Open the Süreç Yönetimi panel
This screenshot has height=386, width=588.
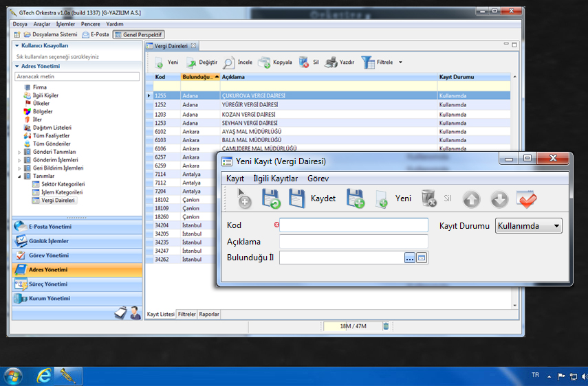click(48, 284)
